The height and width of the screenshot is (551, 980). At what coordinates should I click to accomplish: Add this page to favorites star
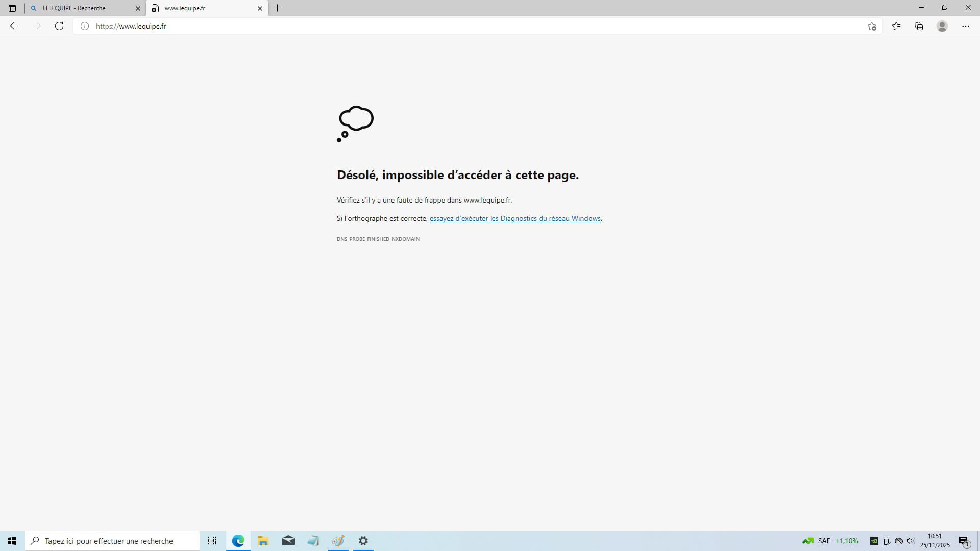(x=872, y=26)
